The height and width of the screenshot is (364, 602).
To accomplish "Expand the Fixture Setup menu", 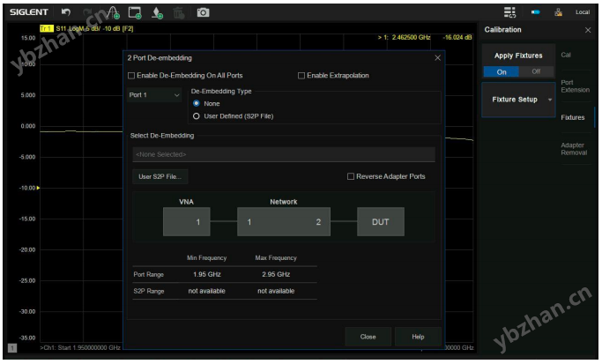I will point(518,100).
